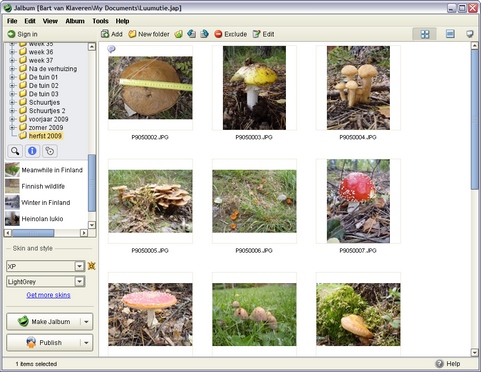Click the yellow skin settings icon beside XP

pyautogui.click(x=92, y=266)
